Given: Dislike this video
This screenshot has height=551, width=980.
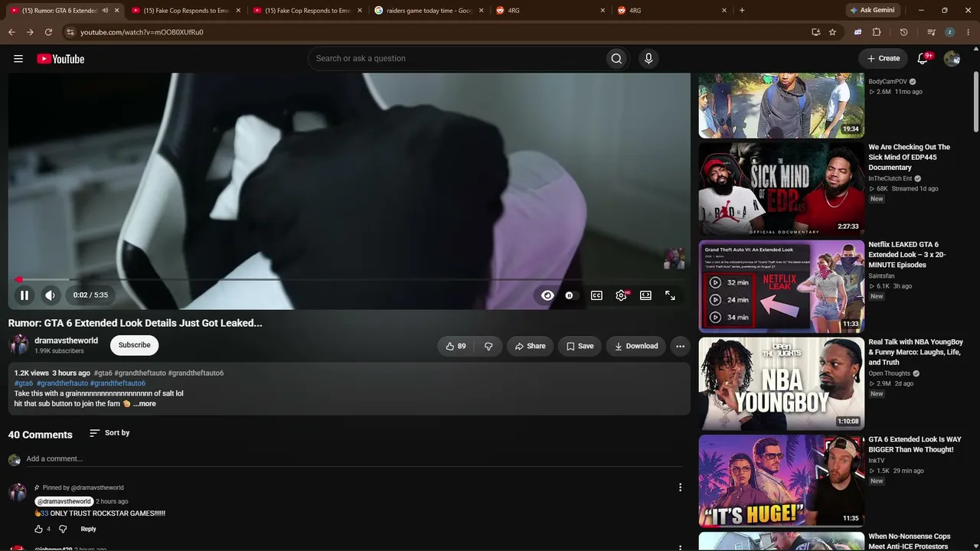Looking at the screenshot, I should pos(488,346).
